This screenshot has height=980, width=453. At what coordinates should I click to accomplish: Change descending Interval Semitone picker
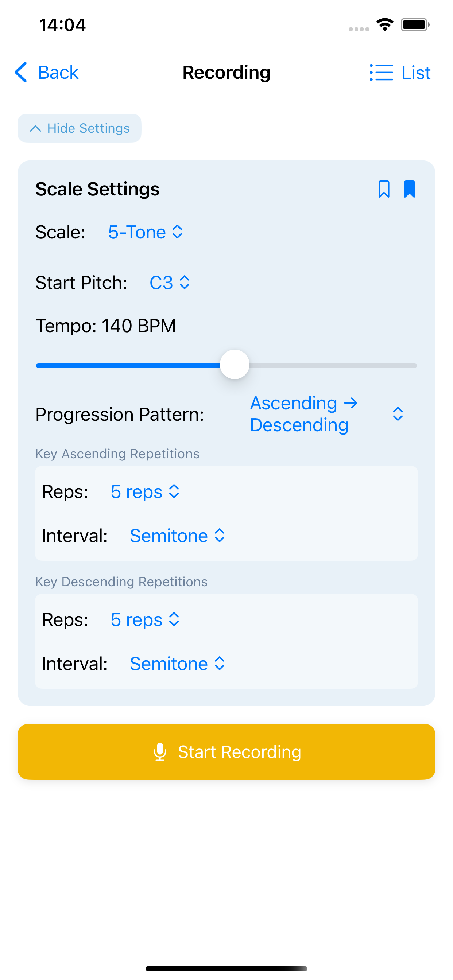[177, 664]
